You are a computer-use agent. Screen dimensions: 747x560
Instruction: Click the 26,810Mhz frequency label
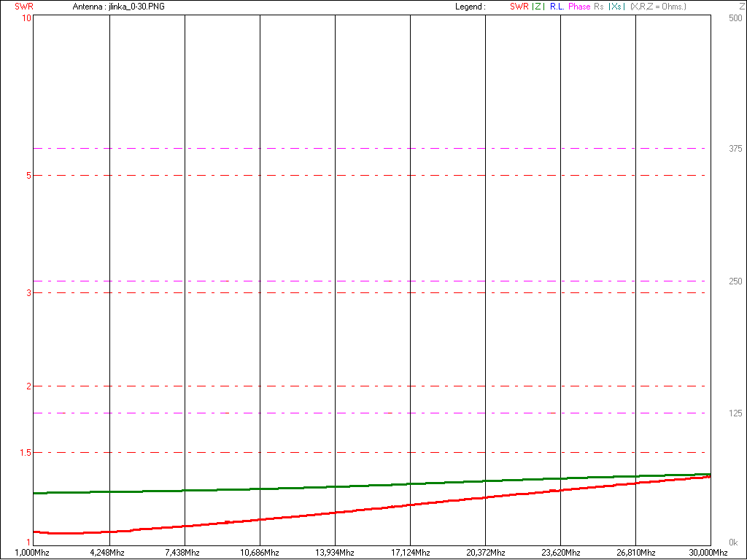(x=636, y=553)
